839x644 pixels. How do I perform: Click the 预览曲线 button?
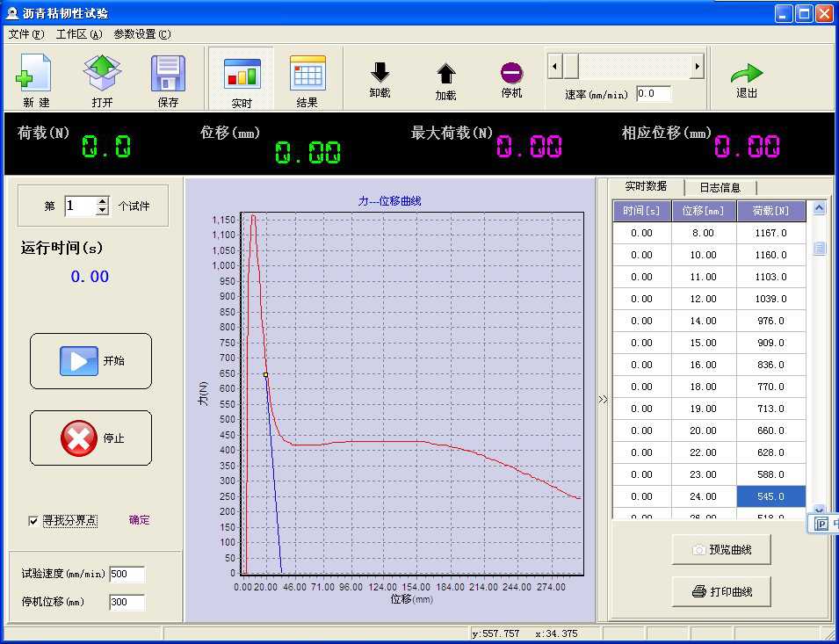(721, 549)
